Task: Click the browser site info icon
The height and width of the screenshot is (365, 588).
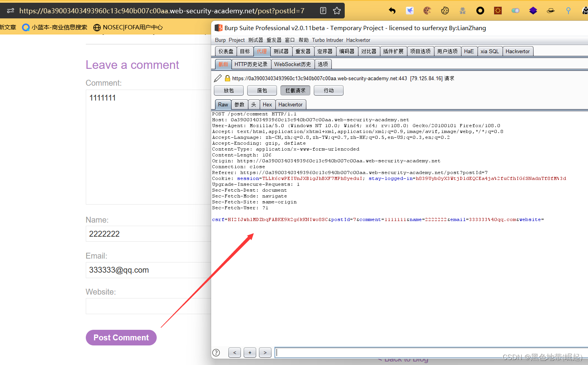Action: tap(11, 11)
